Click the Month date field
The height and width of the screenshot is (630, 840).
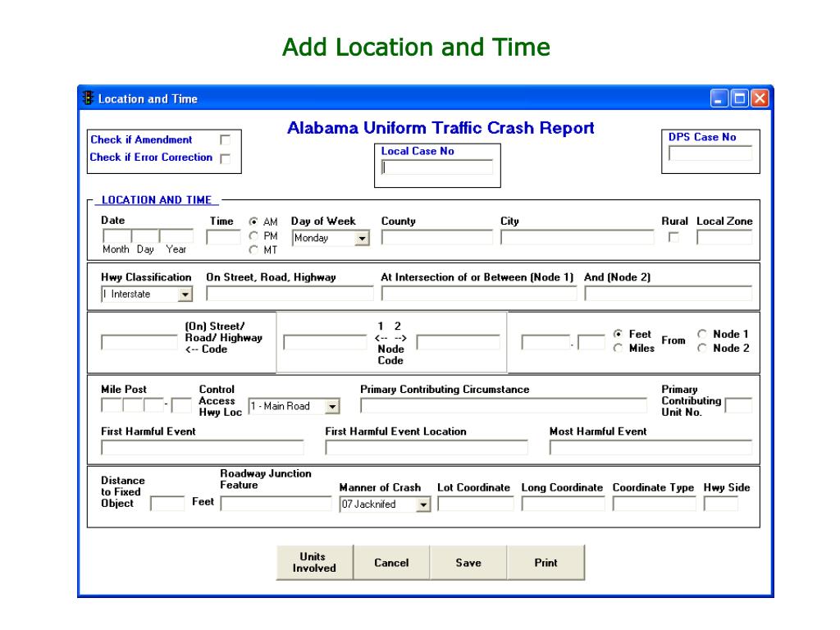coord(116,236)
